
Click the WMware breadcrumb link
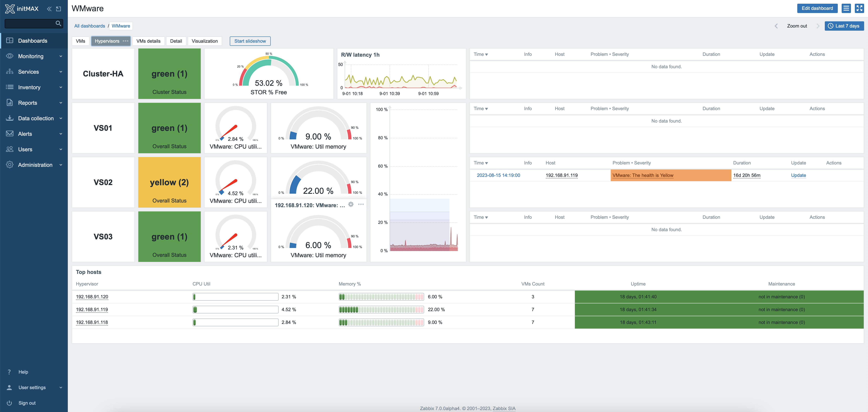(121, 26)
